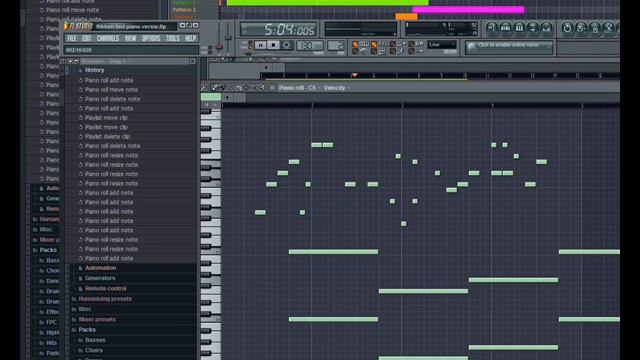This screenshot has height=360, width=640.
Task: Toggle second orange LED beside countdown icon
Action: (x=374, y=44)
